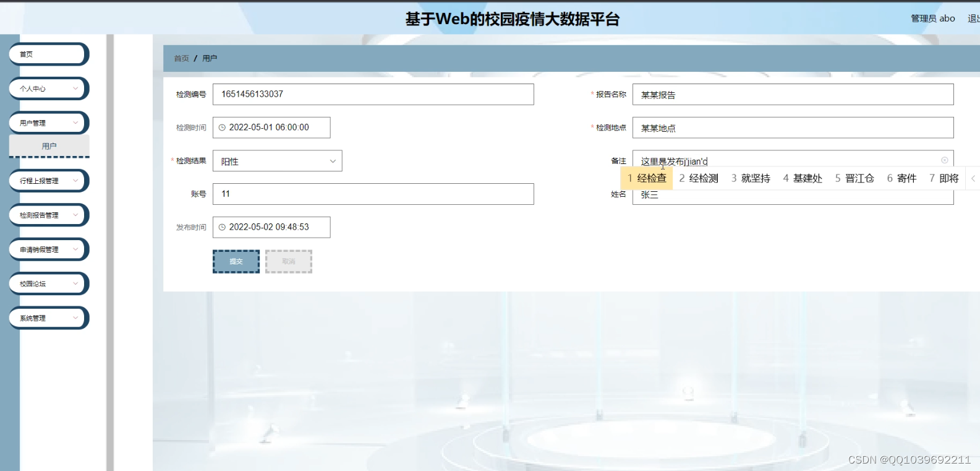Open the 检测结果 dropdown showing 阳性

tap(277, 161)
